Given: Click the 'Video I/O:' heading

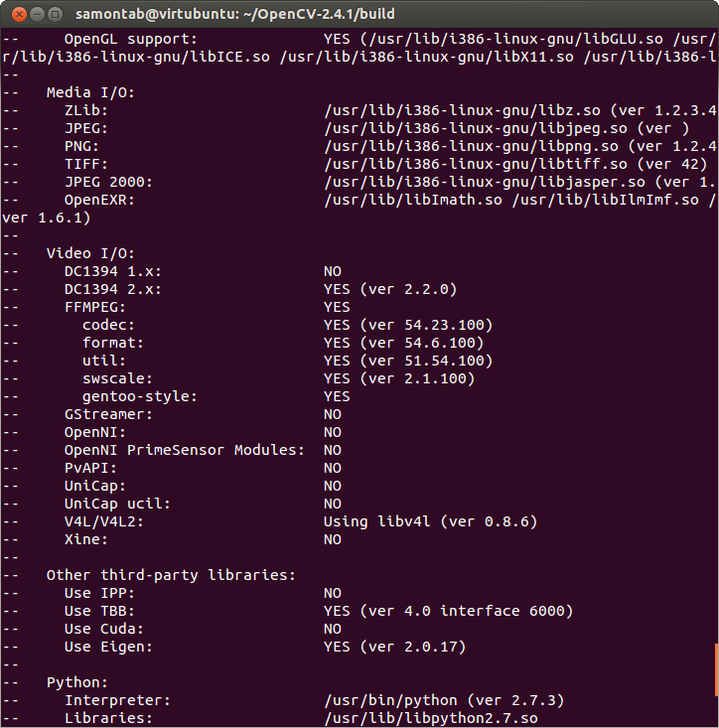Looking at the screenshot, I should coord(90,253).
